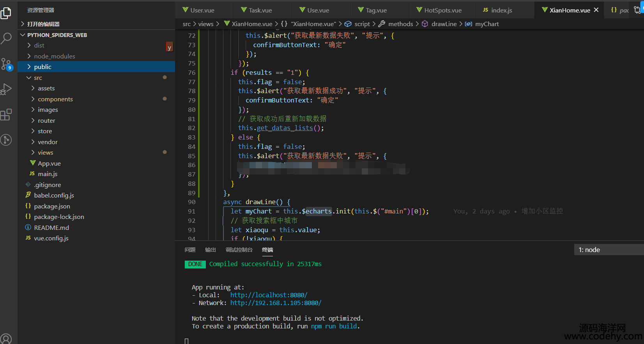Screen dimensions: 644x344
Task: Open Source Control view with 9 badge
Action: pos(6,64)
